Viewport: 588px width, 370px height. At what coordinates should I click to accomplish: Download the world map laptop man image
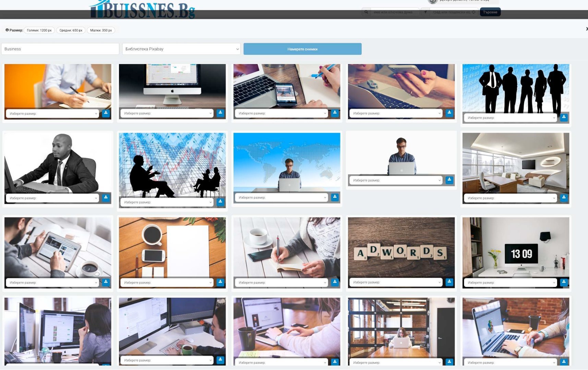tap(335, 197)
